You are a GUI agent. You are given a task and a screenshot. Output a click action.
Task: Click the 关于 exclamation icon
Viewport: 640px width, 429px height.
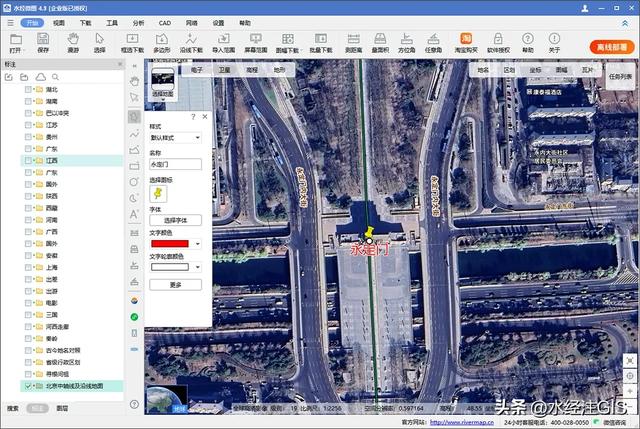pos(554,39)
